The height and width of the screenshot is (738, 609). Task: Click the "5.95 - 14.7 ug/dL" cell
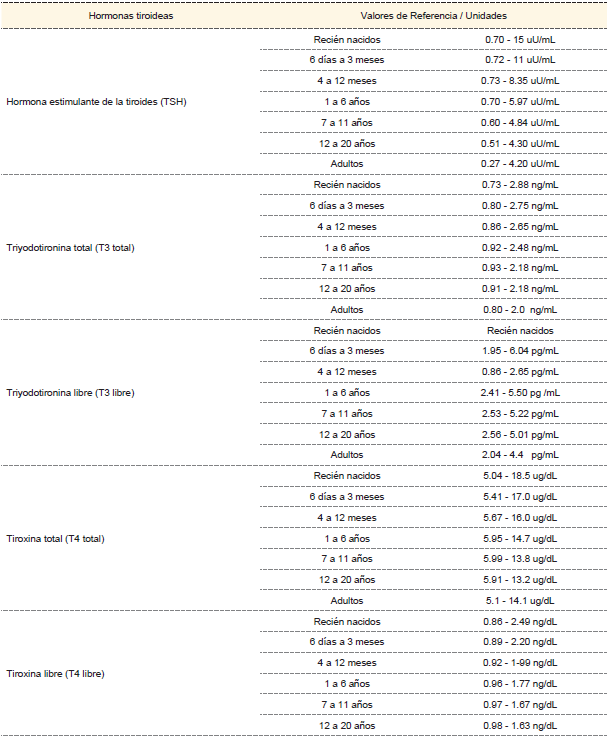tap(520, 538)
